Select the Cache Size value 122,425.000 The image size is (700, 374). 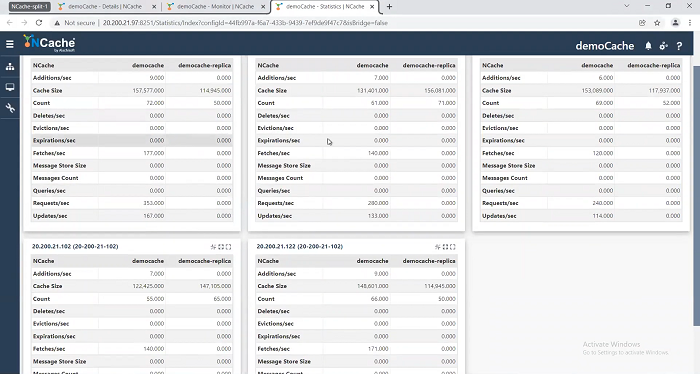coord(148,286)
